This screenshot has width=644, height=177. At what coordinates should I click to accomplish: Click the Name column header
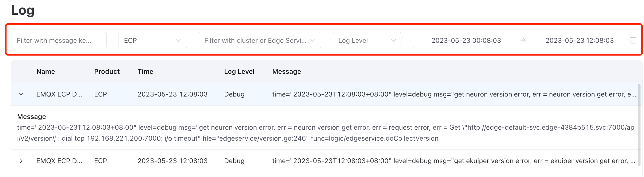point(45,71)
